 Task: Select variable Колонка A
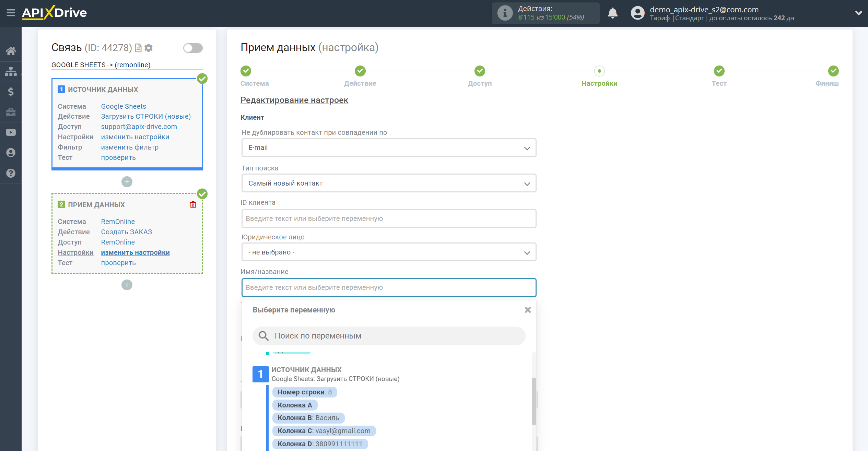[x=295, y=405]
